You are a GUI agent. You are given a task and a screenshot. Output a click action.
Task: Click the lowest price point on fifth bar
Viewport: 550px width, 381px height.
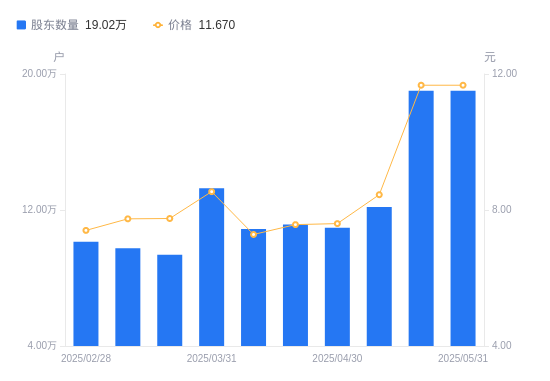coord(254,234)
